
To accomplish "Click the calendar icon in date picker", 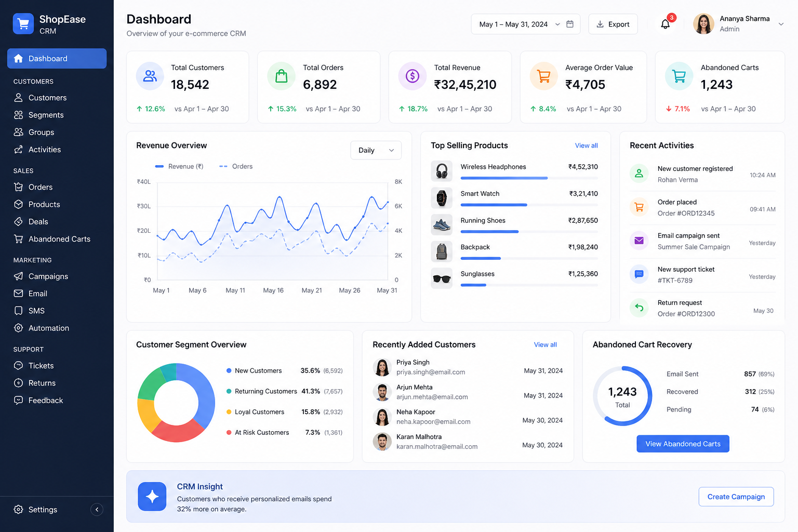I will 570,24.
